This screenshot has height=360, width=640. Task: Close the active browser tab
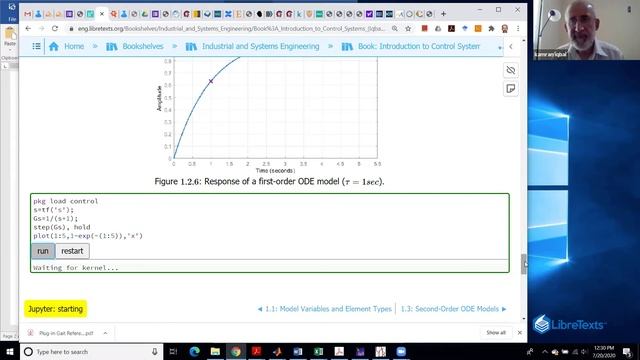click(x=102, y=14)
